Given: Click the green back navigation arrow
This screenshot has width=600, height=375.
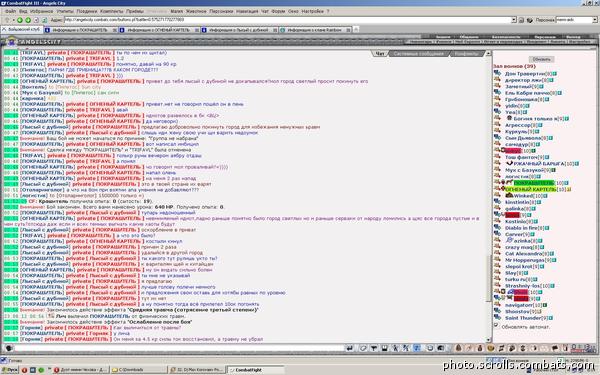Looking at the screenshot, I should 20,20.
